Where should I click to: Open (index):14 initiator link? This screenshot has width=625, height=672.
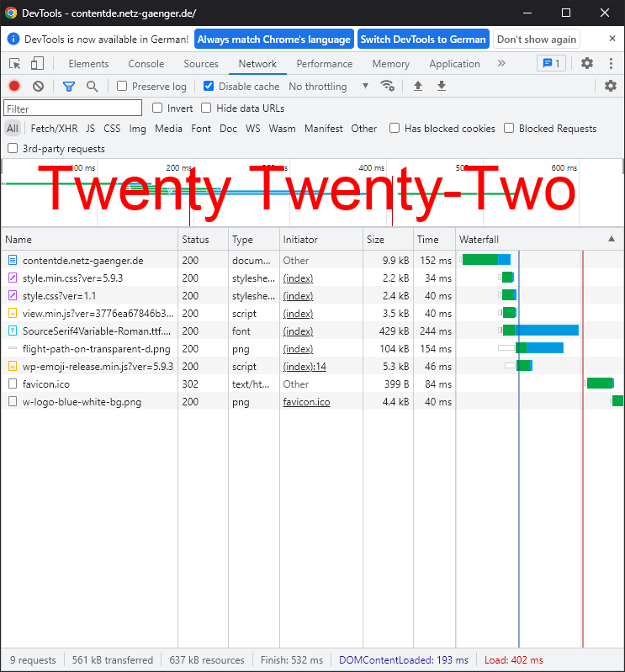pos(305,367)
